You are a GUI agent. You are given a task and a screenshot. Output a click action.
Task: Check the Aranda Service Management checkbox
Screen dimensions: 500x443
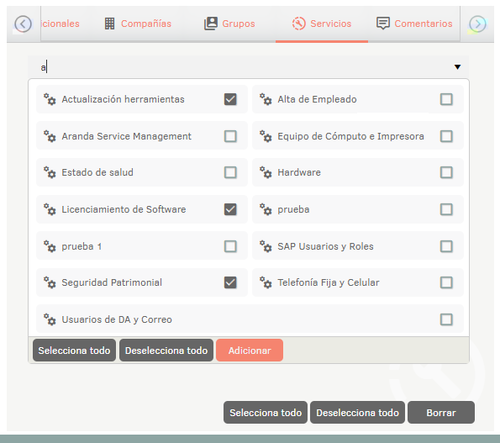tap(230, 136)
